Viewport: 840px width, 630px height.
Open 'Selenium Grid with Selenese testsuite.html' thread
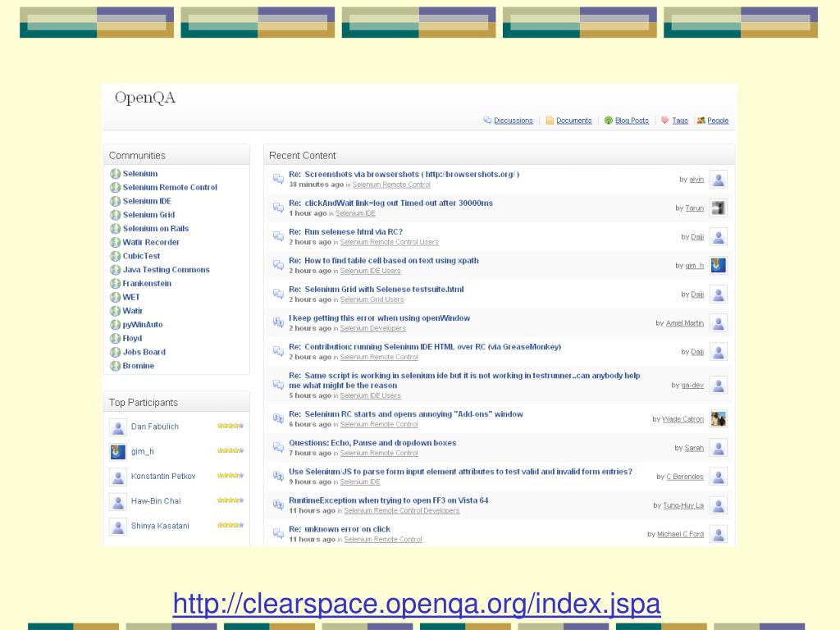pyautogui.click(x=376, y=290)
